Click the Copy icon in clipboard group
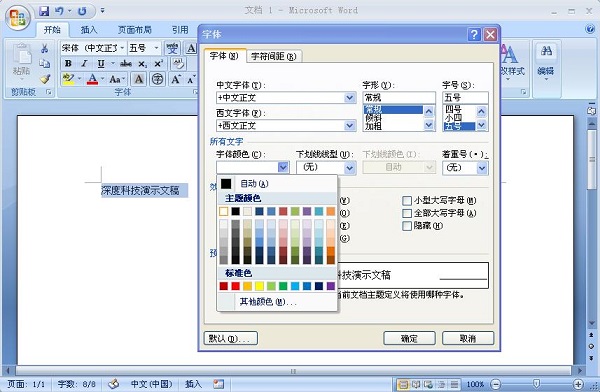Image resolution: width=600 pixels, height=392 pixels. (45, 64)
